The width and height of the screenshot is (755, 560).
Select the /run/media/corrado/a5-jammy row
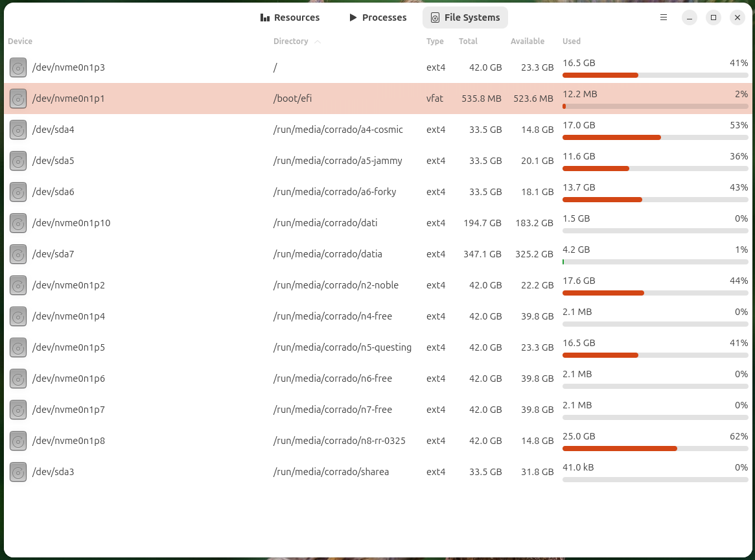378,161
